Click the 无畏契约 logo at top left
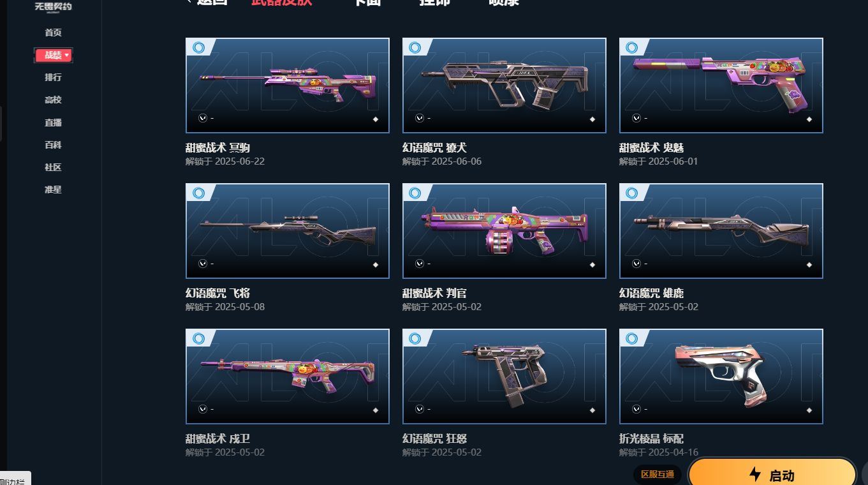This screenshot has height=485, width=868. [53, 7]
